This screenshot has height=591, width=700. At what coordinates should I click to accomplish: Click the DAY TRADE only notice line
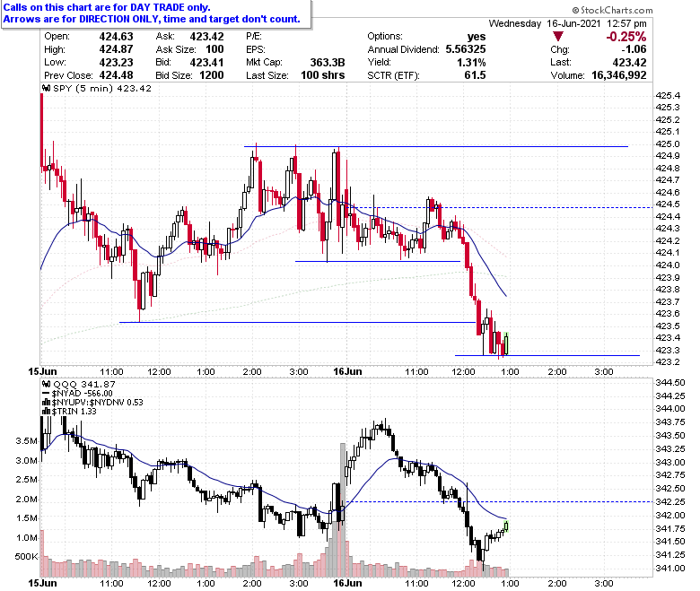click(x=107, y=7)
